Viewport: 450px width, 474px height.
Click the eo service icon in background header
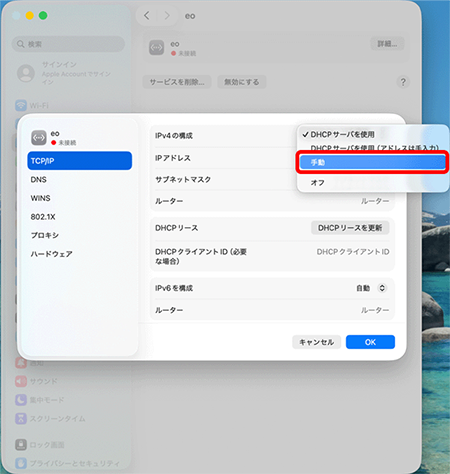157,48
